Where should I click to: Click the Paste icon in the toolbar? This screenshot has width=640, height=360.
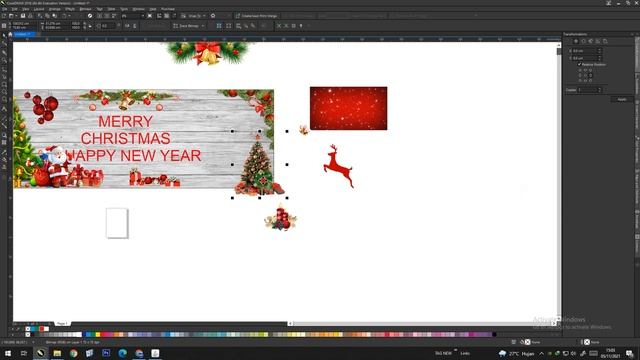point(54,16)
